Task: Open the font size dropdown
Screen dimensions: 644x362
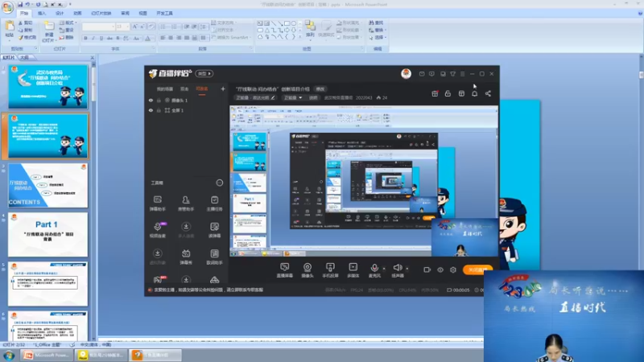Action: [x=128, y=27]
